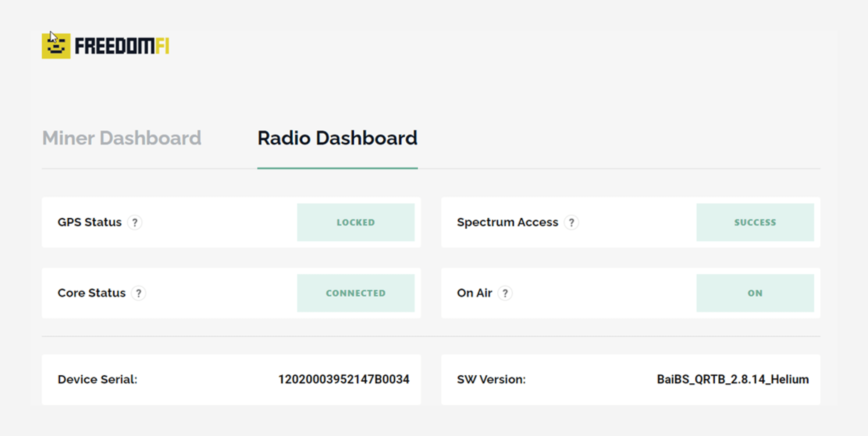Click the ON badge for On Air
This screenshot has width=868, height=436.
[x=755, y=293]
